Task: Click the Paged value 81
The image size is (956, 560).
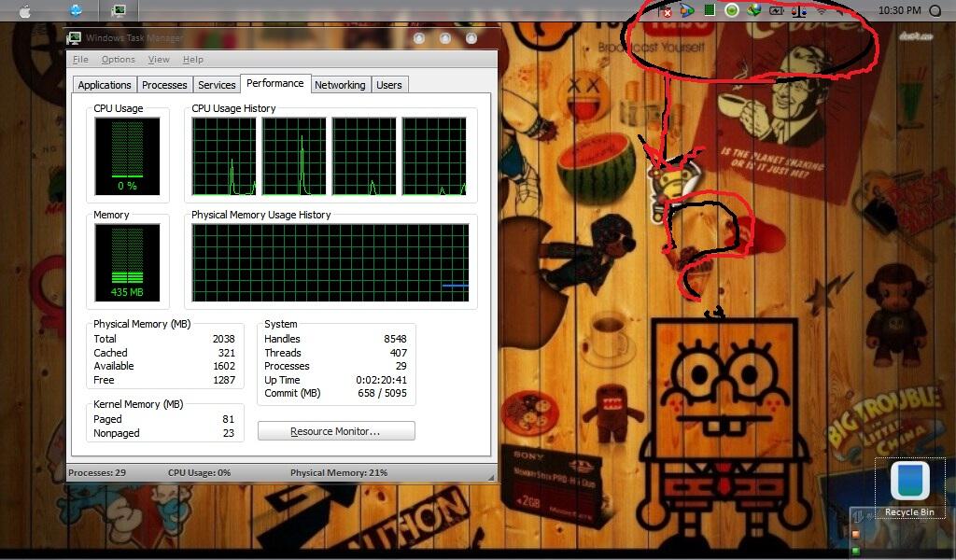Action: 229,419
